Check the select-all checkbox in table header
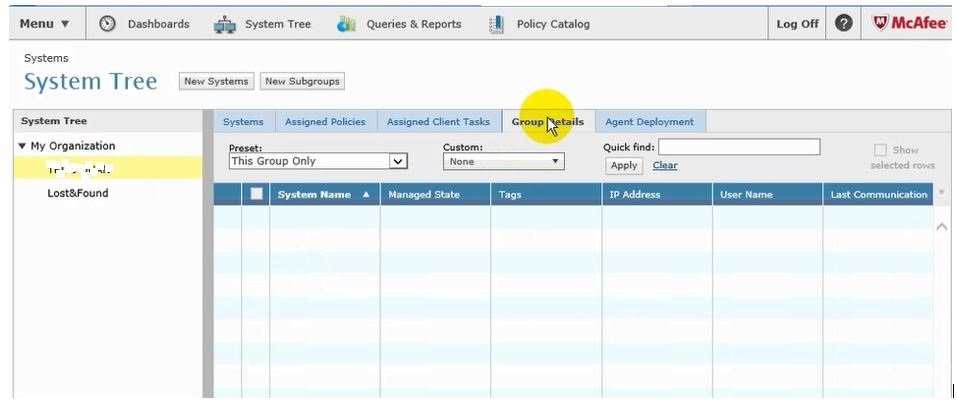 (x=257, y=195)
